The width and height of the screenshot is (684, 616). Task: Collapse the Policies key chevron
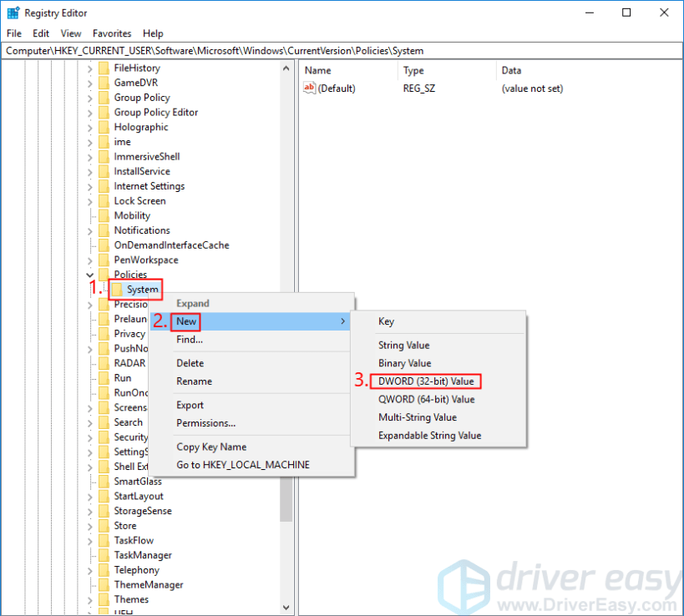click(x=90, y=274)
